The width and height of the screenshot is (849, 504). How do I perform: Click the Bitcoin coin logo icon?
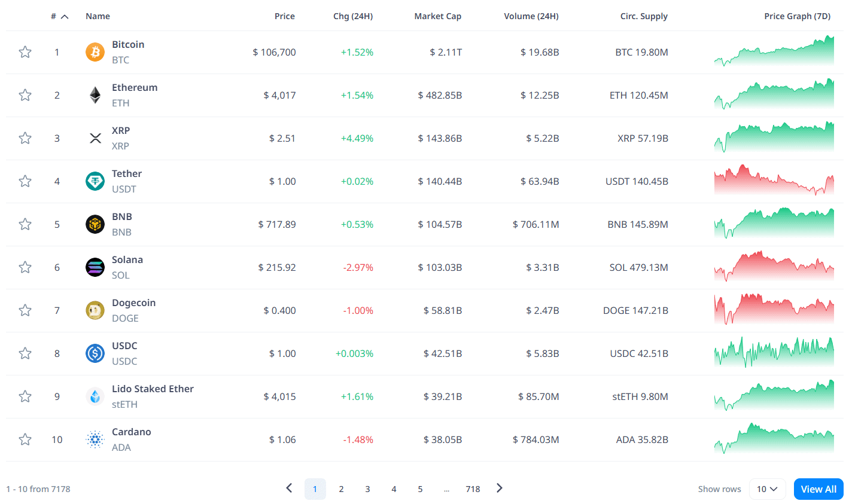click(95, 52)
